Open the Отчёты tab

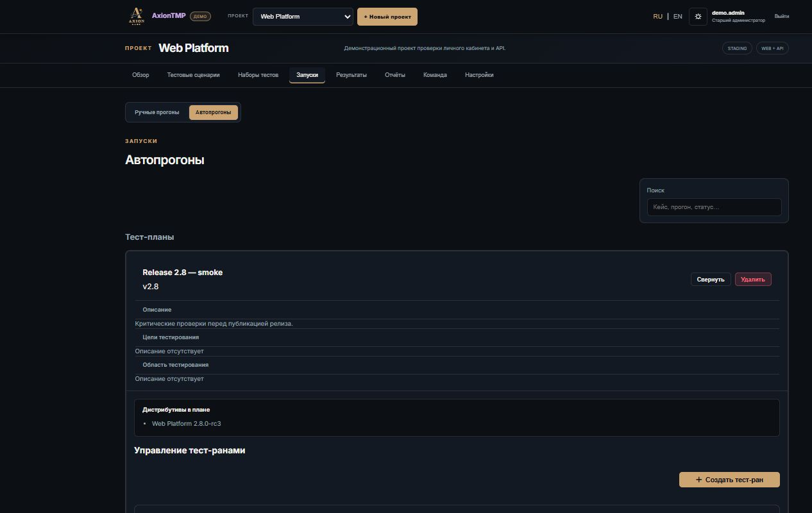(x=395, y=75)
